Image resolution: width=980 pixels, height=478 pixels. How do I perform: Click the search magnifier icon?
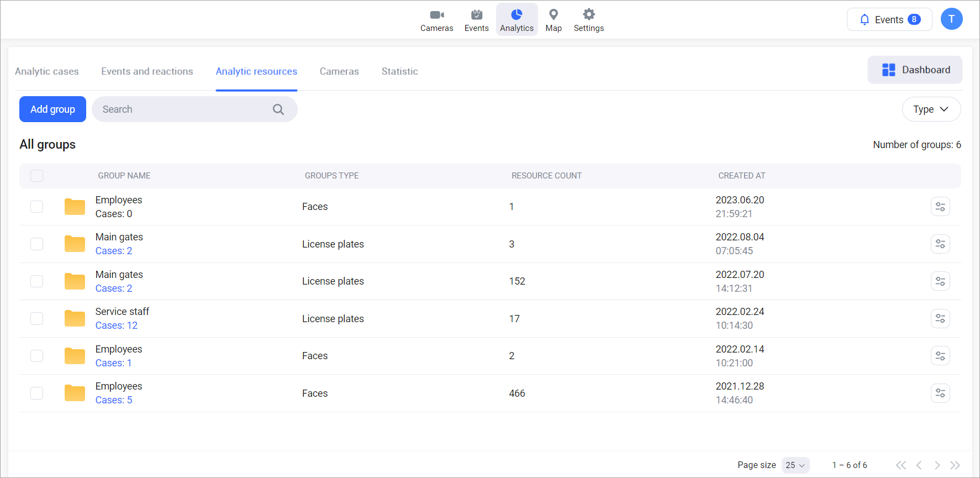278,109
